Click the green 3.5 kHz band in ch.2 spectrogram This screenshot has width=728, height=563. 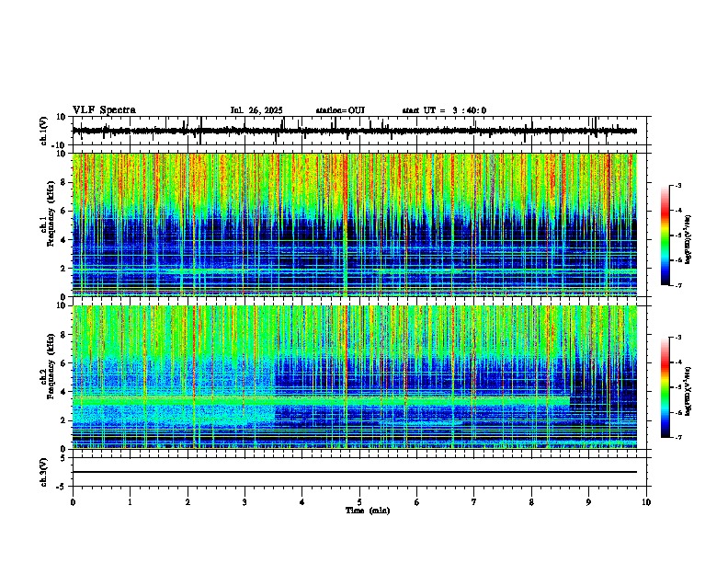pos(321,401)
